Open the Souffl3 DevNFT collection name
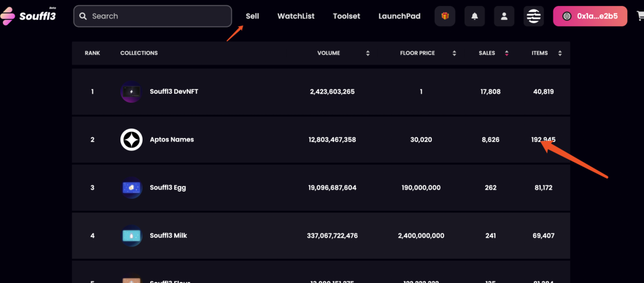 (x=174, y=91)
